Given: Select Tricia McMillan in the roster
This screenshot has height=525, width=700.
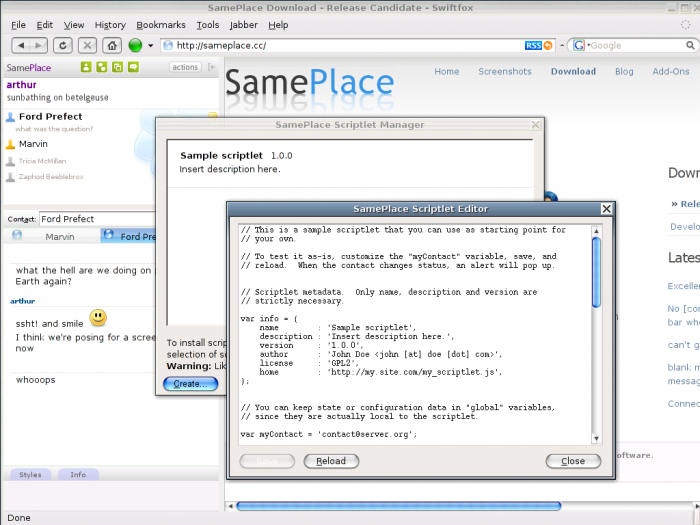Looking at the screenshot, I should 42,161.
